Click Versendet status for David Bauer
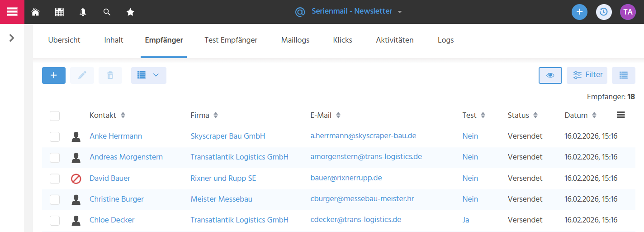The width and height of the screenshot is (644, 232). (x=525, y=178)
